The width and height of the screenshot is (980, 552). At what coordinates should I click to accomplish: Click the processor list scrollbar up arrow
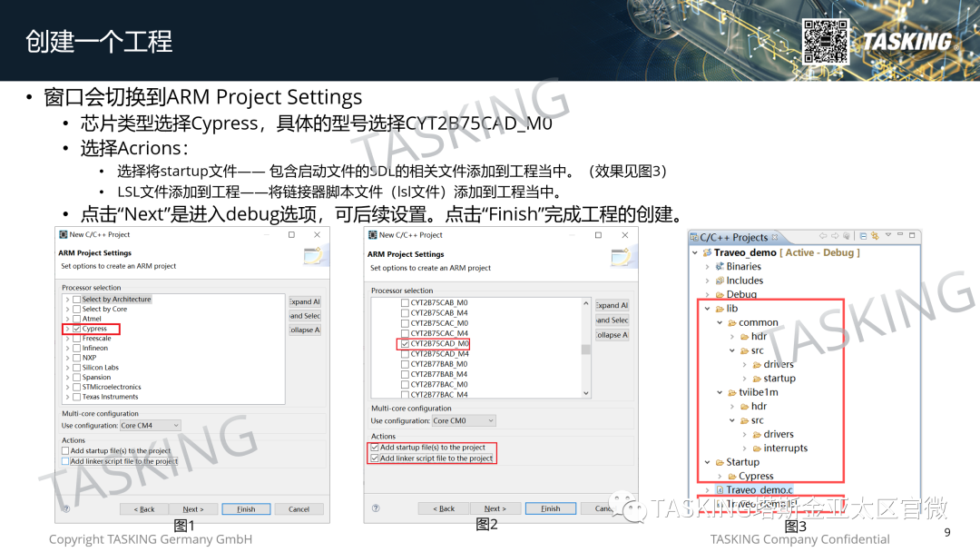point(585,303)
